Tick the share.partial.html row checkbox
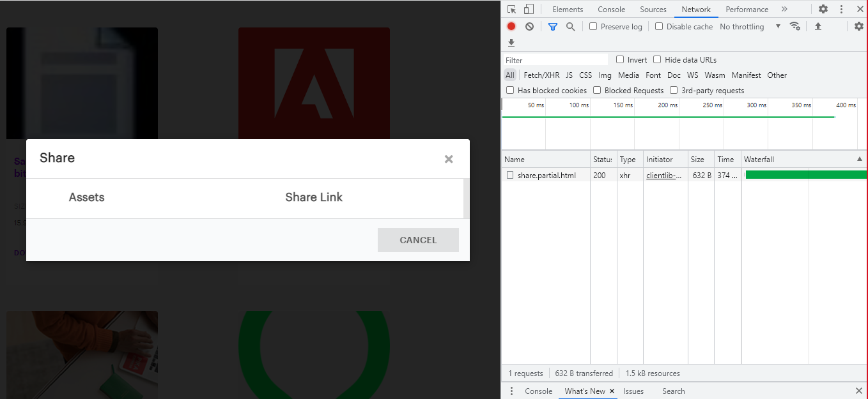The image size is (868, 399). (510, 175)
